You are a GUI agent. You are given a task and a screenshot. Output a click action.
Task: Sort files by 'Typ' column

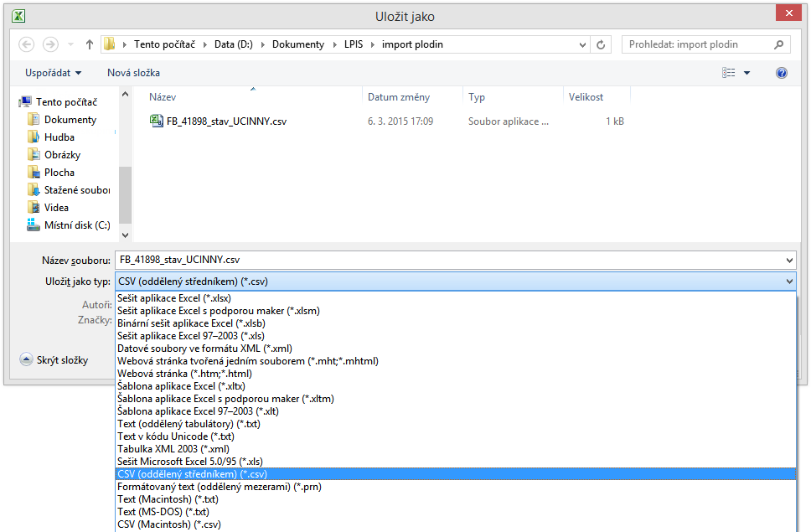(477, 96)
